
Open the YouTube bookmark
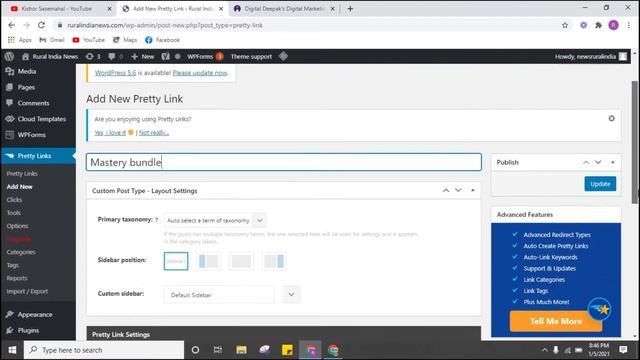89,40
